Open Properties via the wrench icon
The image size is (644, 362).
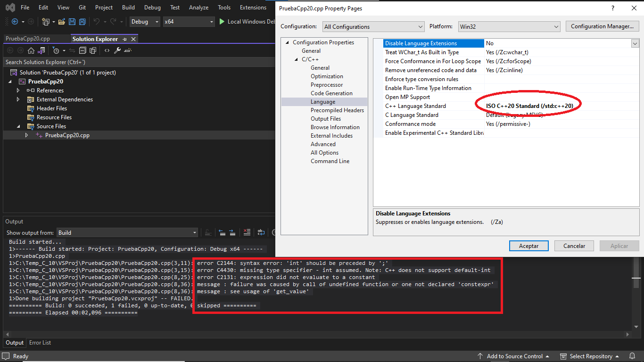pos(117,50)
